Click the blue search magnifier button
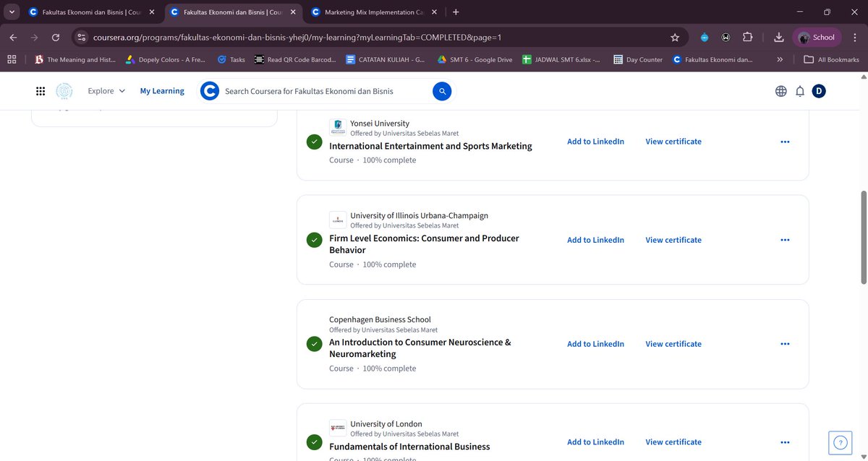Image resolution: width=868 pixels, height=461 pixels. [442, 91]
